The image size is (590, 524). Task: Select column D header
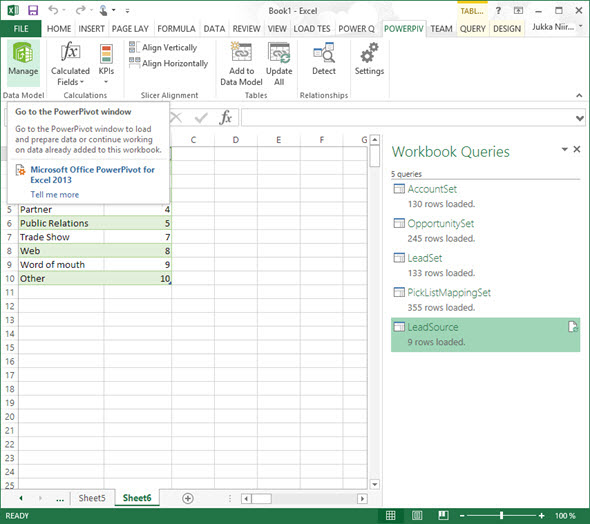pos(236,140)
